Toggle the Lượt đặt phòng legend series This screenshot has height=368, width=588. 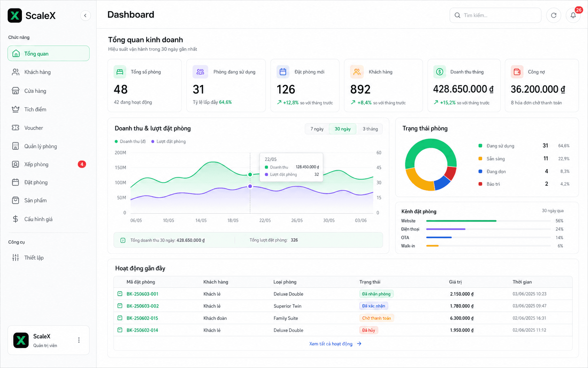168,141
